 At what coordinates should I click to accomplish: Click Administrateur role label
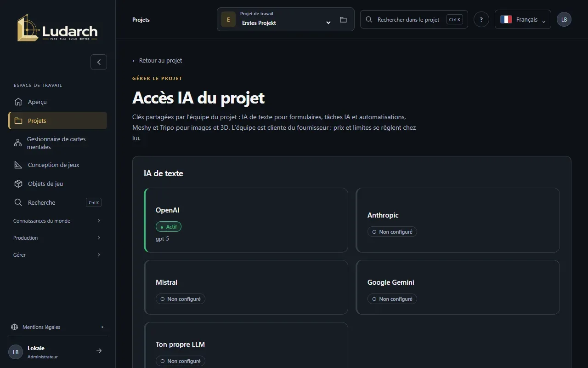tap(43, 356)
